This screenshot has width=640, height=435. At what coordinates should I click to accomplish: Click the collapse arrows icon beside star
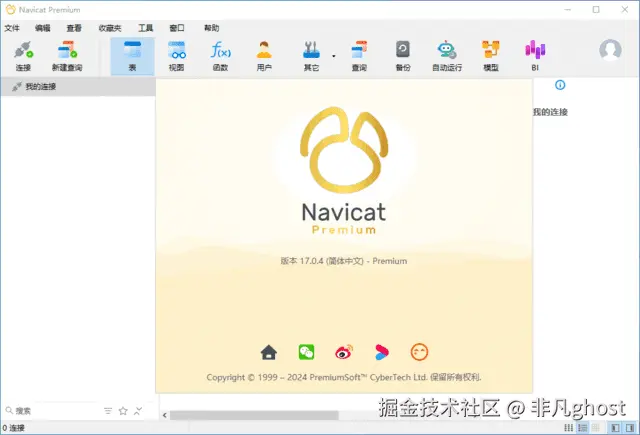pos(138,411)
